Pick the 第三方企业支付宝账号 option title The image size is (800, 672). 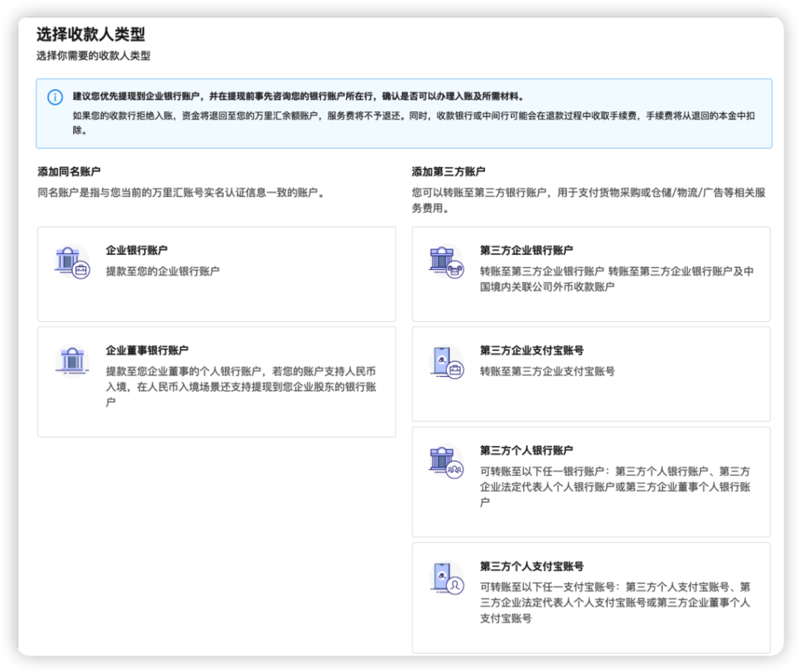[532, 350]
